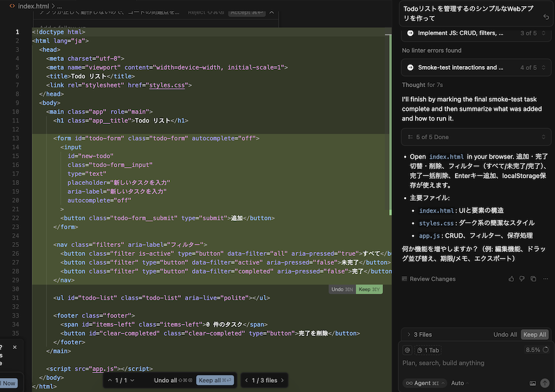Click the arrow icon of Smoke-test task
The image size is (555, 392).
410,67
